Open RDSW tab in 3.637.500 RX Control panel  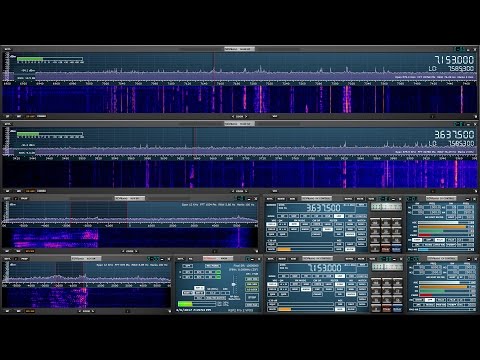coord(281,199)
